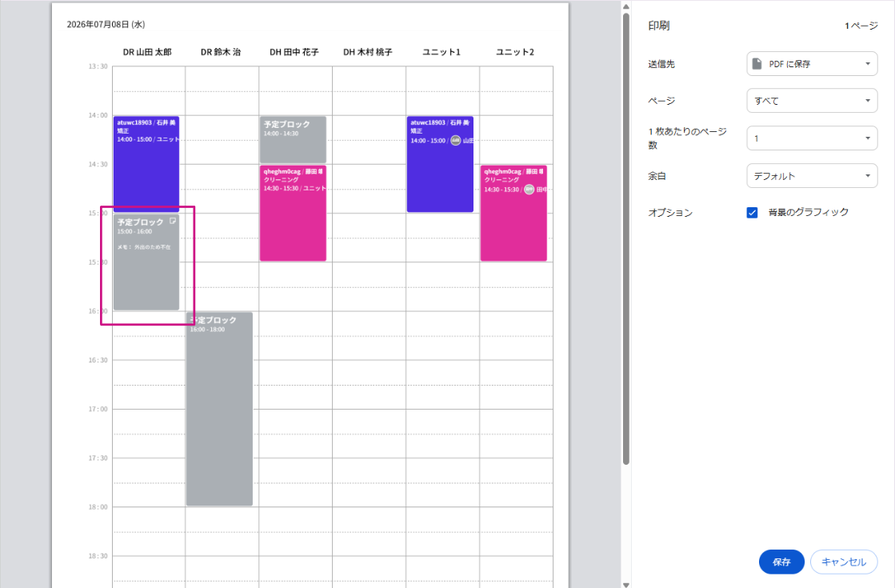Screen dimensions: 895x588
Task: Click the 16:30 time label
Action: (98, 360)
